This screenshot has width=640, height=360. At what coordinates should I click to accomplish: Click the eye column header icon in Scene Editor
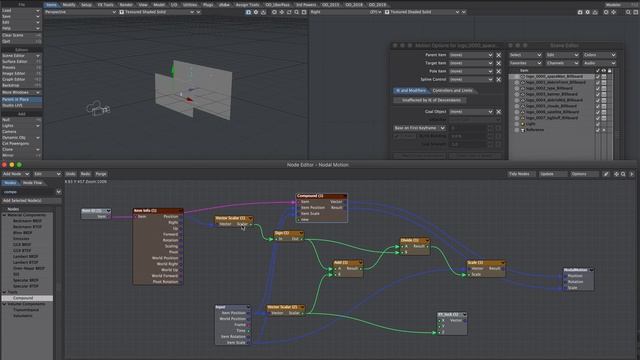coord(604,71)
